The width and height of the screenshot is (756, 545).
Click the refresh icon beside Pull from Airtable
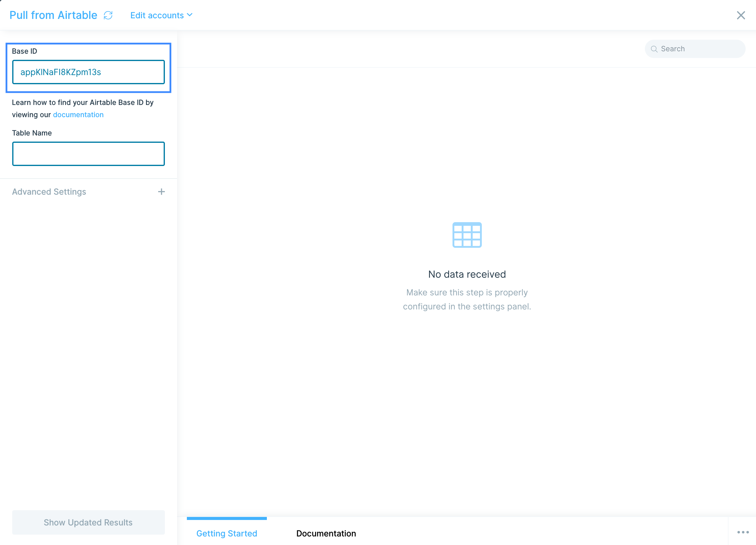108,15
